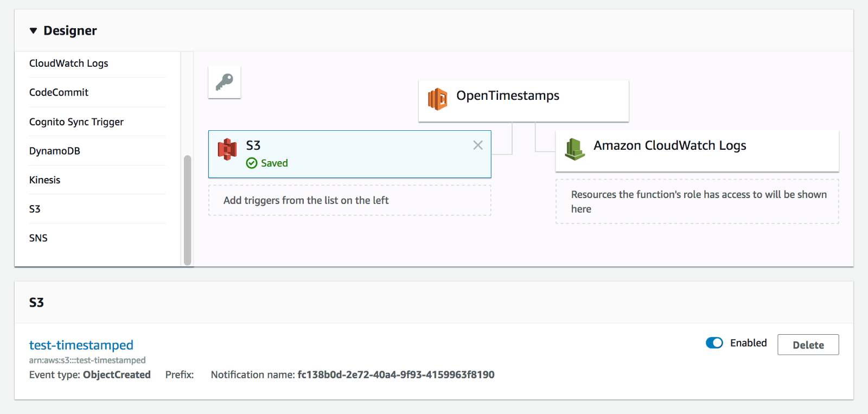Click the Notification name fc138b0d value
Viewport: 868px width, 414px height.
[x=396, y=374]
